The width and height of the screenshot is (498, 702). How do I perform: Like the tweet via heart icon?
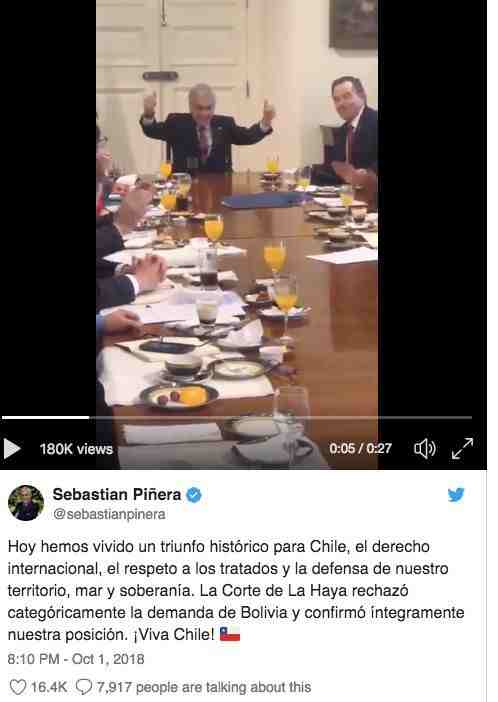pos(18,687)
